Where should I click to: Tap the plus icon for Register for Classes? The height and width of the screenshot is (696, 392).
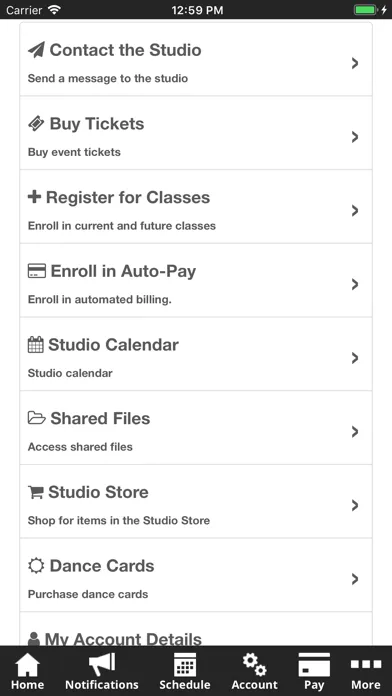click(34, 197)
